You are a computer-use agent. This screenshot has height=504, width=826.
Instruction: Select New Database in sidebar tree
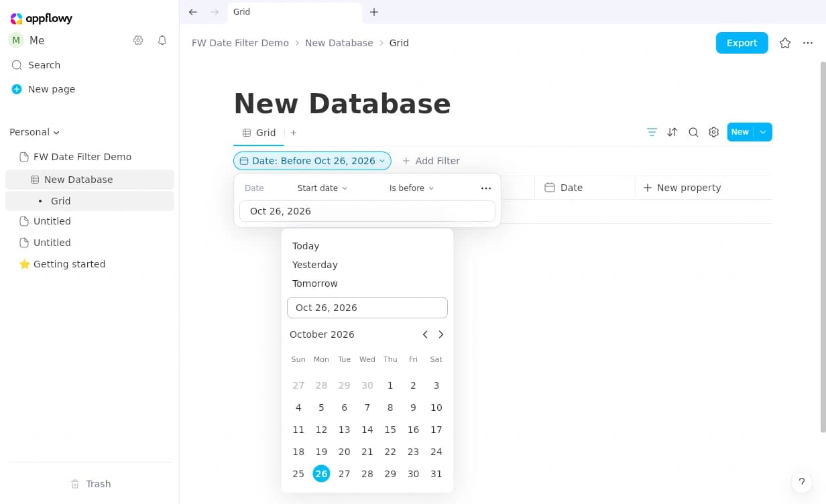pos(90,180)
